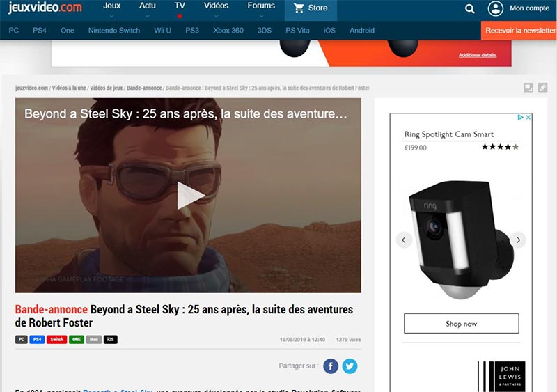Select the Xbox 360 platform link
Screen dimensions: 557x392
tap(228, 31)
